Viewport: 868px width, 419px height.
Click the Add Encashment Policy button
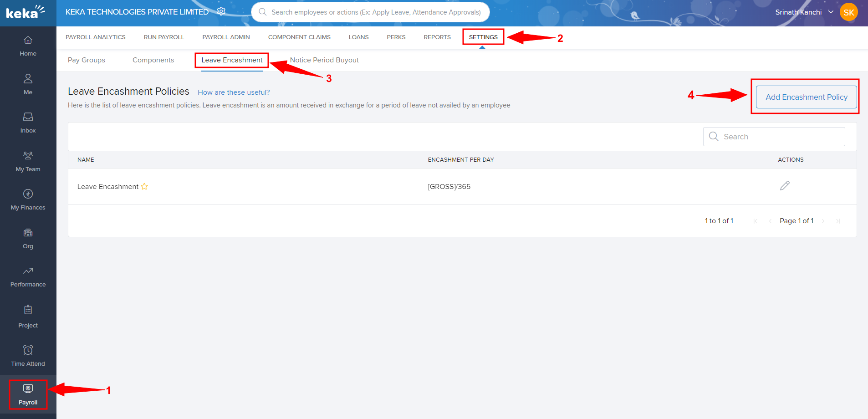(x=806, y=97)
